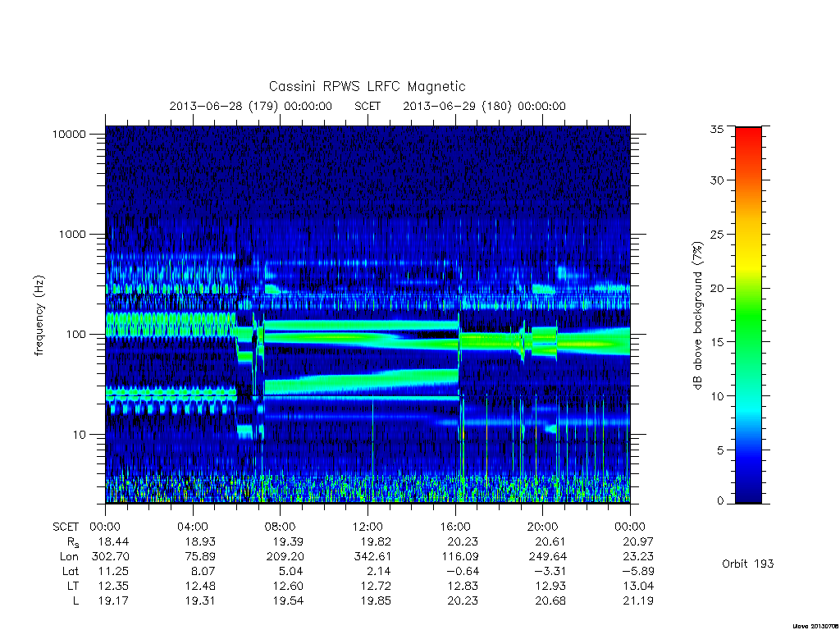Select the 12:00 SCET time tick label
This screenshot has width=840, height=630.
[367, 527]
